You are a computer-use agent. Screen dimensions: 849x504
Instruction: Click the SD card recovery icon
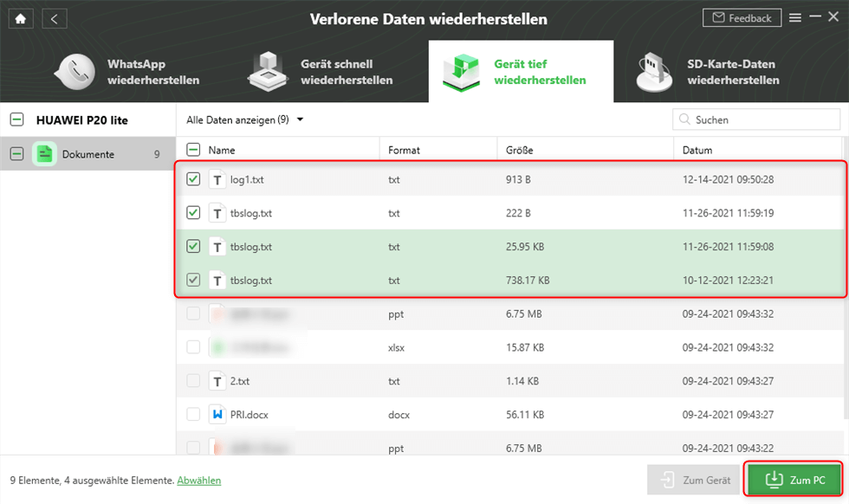[x=654, y=72]
